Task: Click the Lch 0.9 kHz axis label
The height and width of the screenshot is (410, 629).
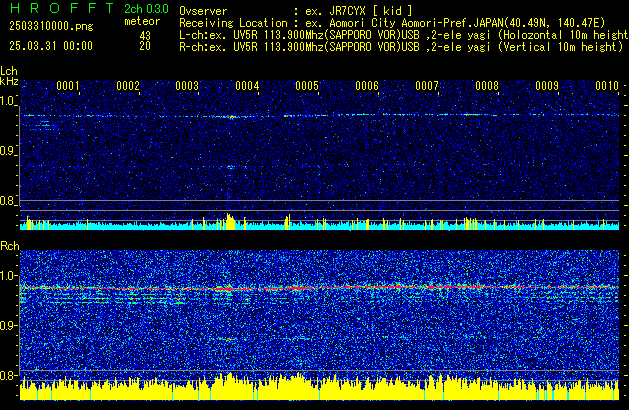Action: point(8,151)
